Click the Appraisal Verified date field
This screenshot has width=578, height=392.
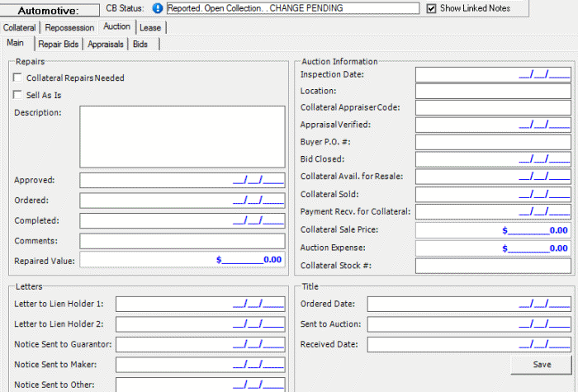point(493,125)
